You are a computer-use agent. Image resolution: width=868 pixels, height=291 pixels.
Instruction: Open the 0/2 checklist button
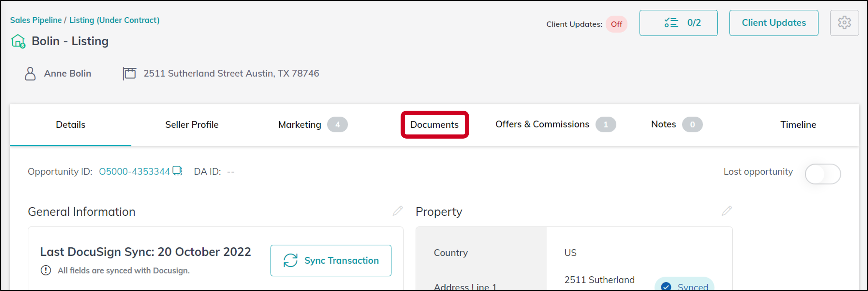pyautogui.click(x=678, y=23)
